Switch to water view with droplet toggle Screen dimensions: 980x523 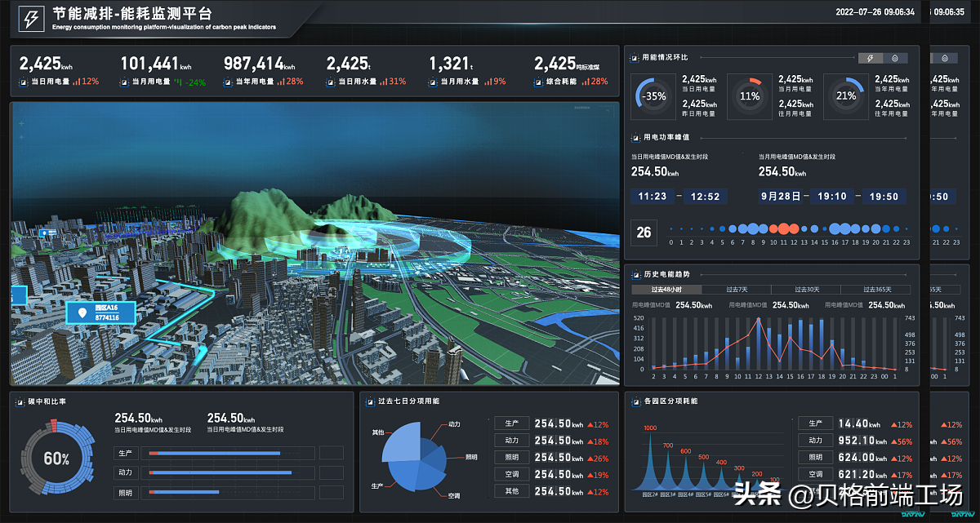click(894, 58)
